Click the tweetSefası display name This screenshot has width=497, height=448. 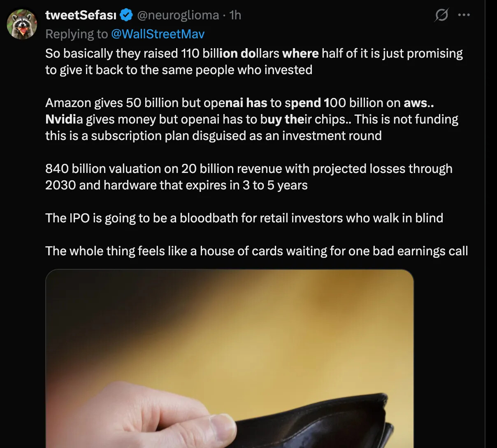click(x=81, y=15)
